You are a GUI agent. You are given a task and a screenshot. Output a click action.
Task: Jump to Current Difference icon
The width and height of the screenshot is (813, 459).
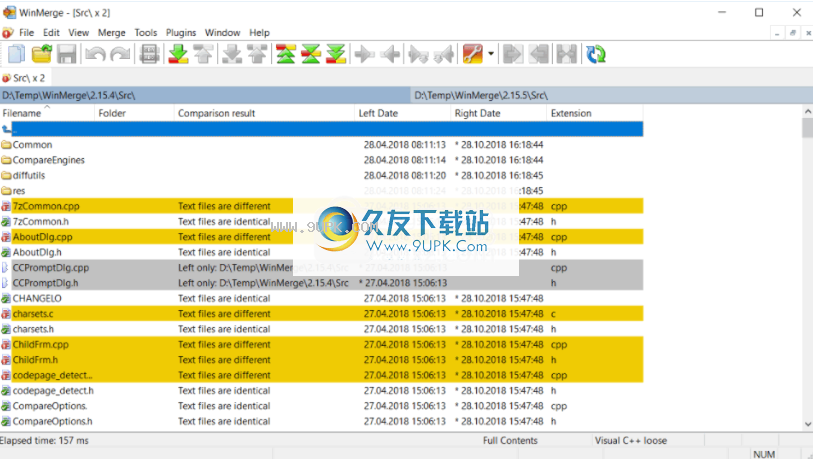click(x=311, y=54)
